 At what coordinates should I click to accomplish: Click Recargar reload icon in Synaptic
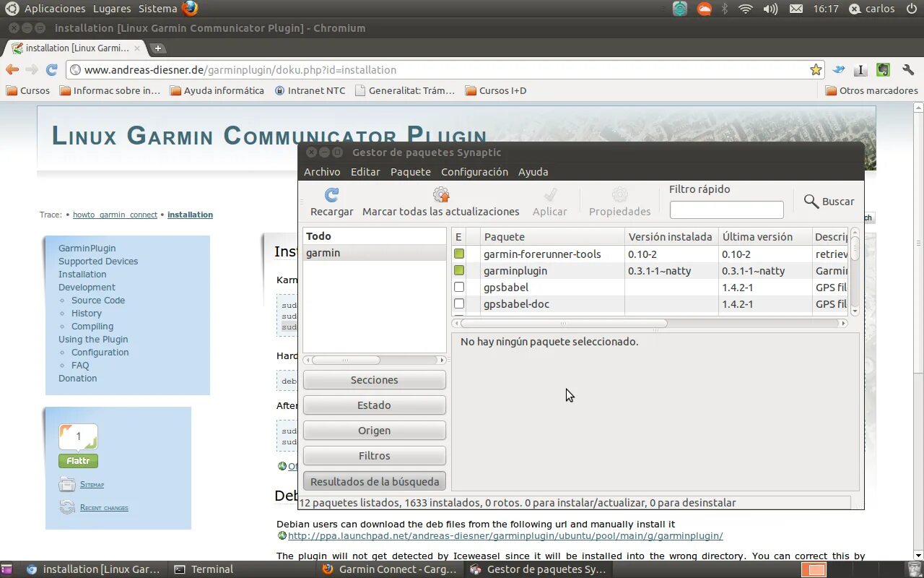331,195
